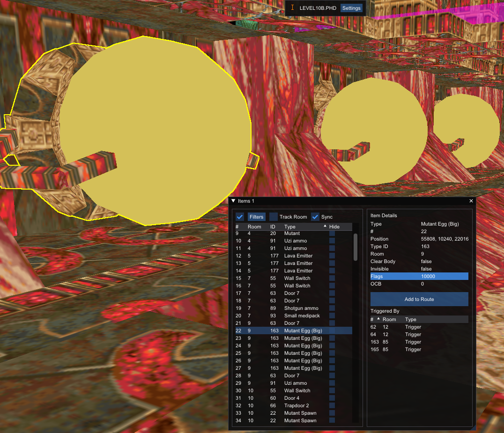
Task: Open the Filters options via the Filters button
Action: click(x=256, y=216)
